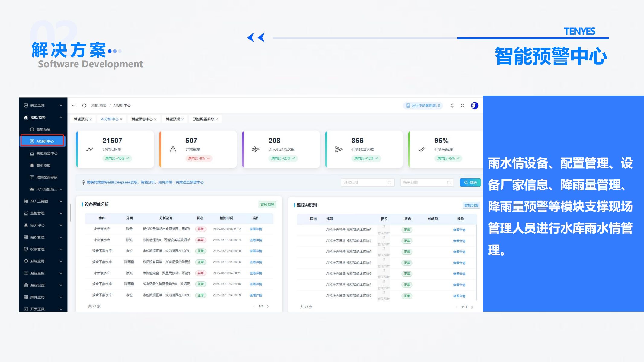
Task: Open the user avatar icon
Action: (474, 106)
